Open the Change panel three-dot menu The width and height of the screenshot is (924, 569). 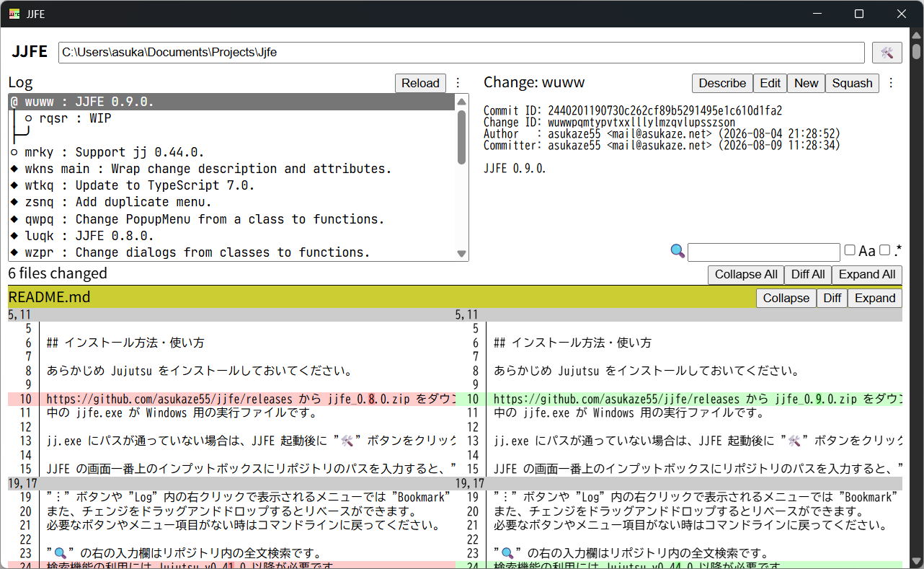click(891, 83)
